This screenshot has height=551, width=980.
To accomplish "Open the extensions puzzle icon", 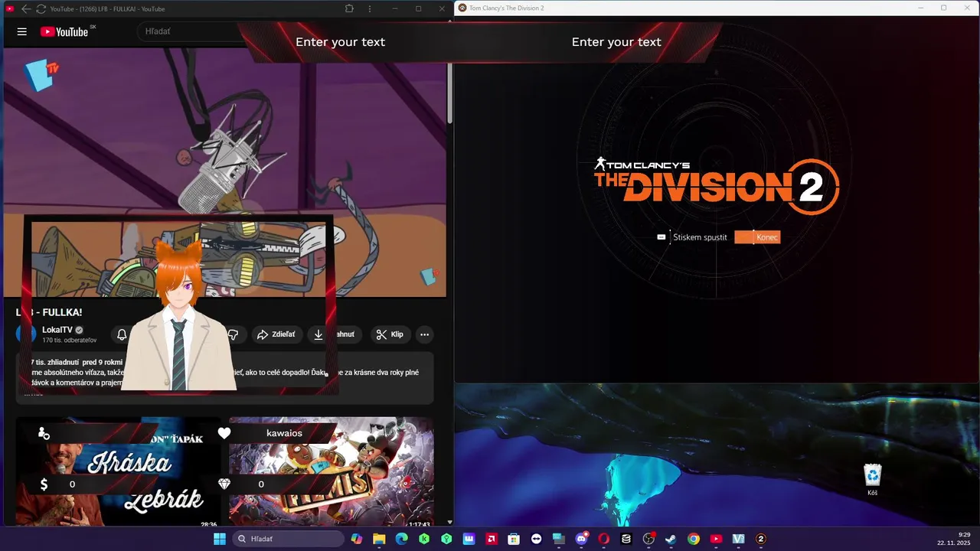I will point(349,8).
